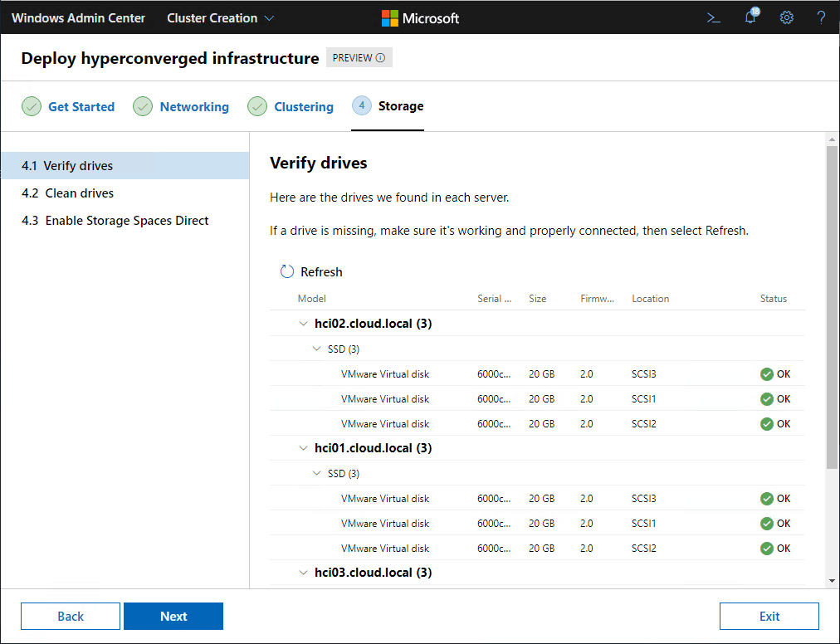Click the PREVIEW badge info icon
This screenshot has width=840, height=644.
pyautogui.click(x=381, y=58)
